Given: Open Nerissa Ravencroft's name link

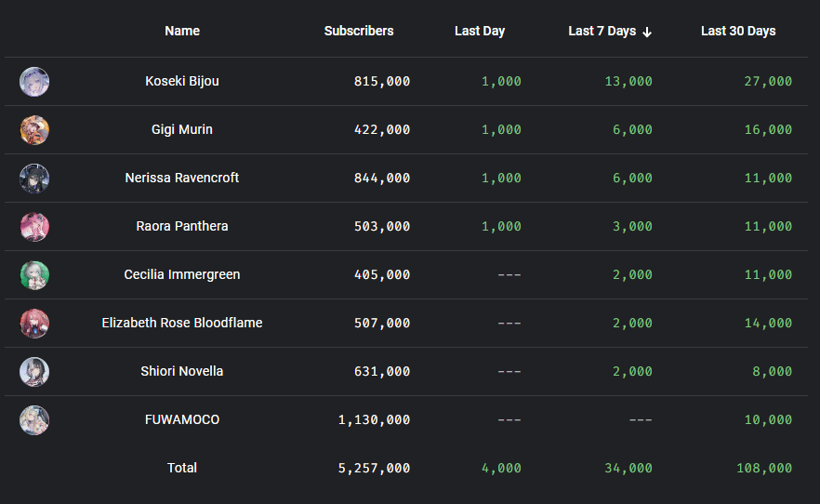Looking at the screenshot, I should point(182,178).
